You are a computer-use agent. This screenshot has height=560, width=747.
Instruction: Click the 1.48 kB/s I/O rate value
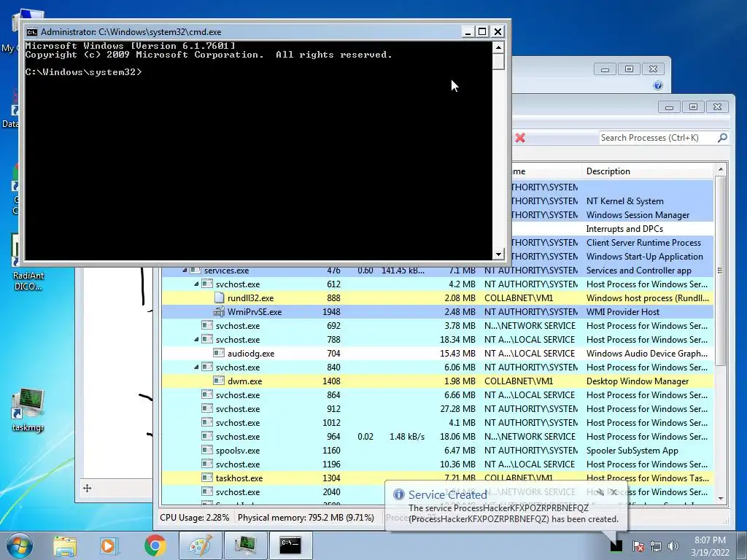407,437
